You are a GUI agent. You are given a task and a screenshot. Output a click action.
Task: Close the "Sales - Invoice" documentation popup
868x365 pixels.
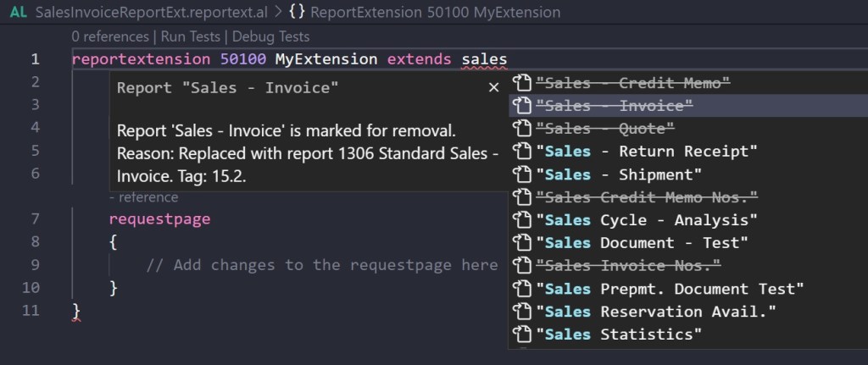[x=493, y=87]
